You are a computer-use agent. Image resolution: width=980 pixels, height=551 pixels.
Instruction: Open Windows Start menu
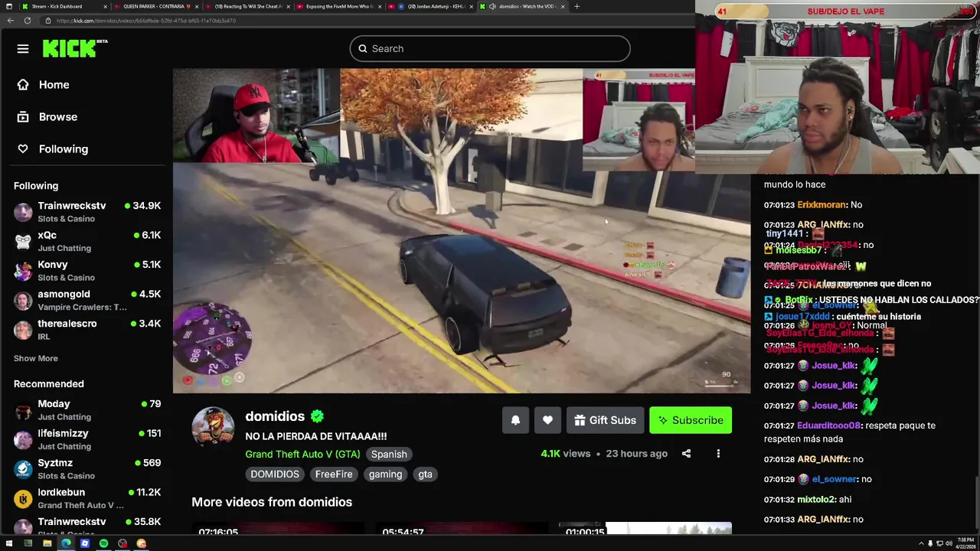coord(9,543)
